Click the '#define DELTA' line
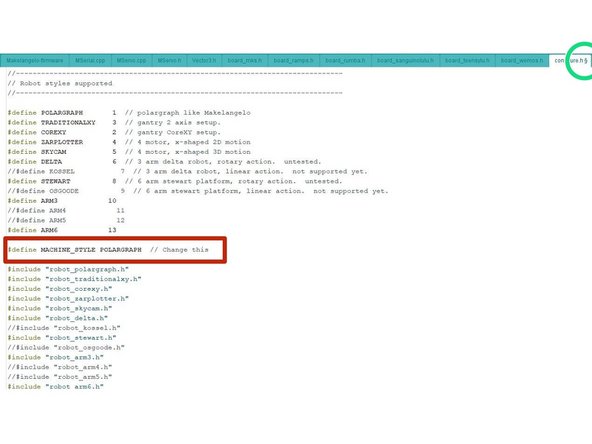Viewport: 592px width, 444px height. (164, 162)
